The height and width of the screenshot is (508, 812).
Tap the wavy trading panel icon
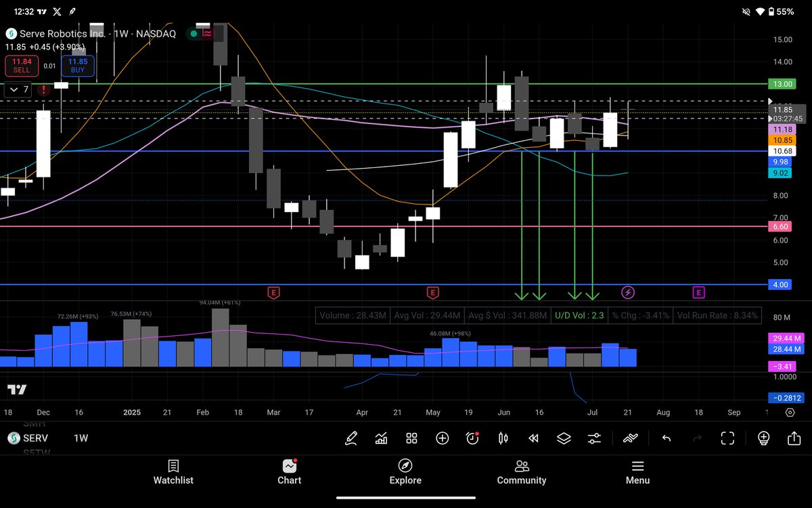pos(630,438)
